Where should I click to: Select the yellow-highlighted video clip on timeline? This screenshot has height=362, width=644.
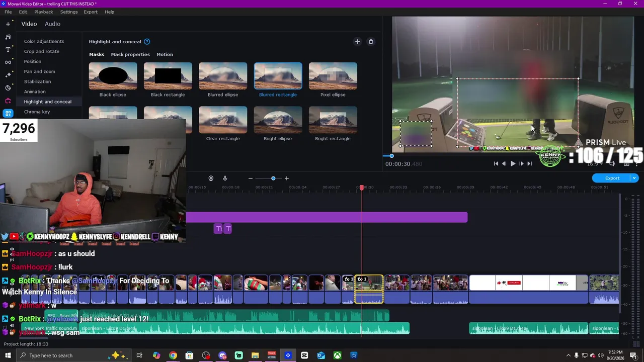(x=369, y=289)
